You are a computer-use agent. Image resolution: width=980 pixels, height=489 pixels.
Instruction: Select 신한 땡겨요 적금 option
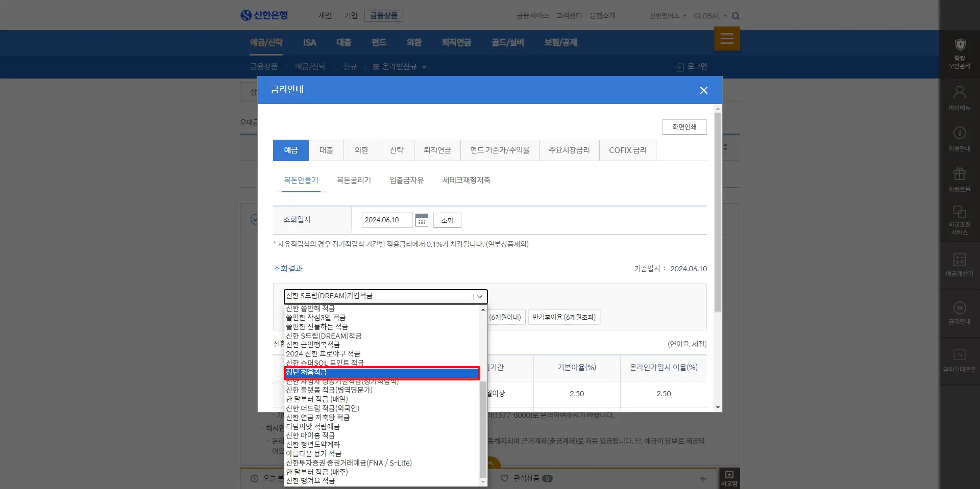click(382, 481)
